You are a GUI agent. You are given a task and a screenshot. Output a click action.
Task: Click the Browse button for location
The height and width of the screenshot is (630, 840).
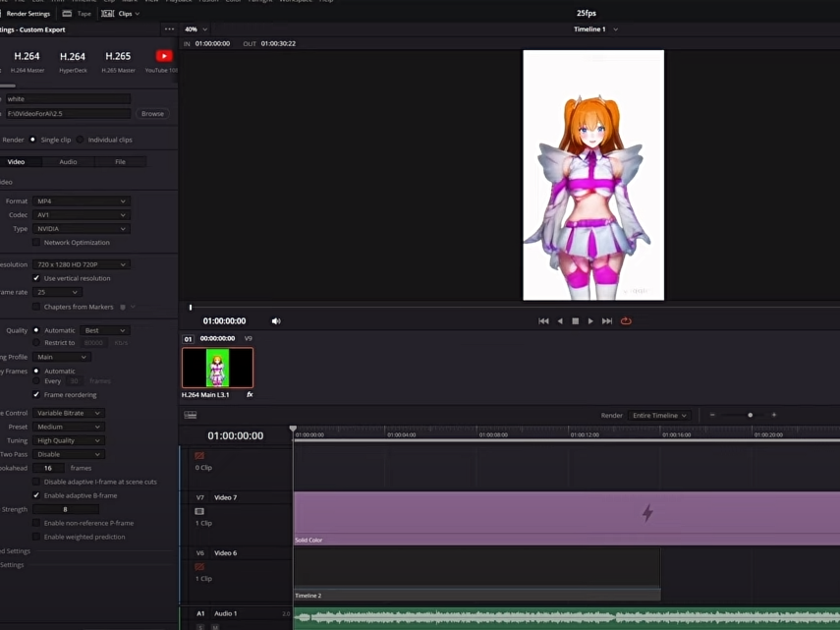[152, 114]
